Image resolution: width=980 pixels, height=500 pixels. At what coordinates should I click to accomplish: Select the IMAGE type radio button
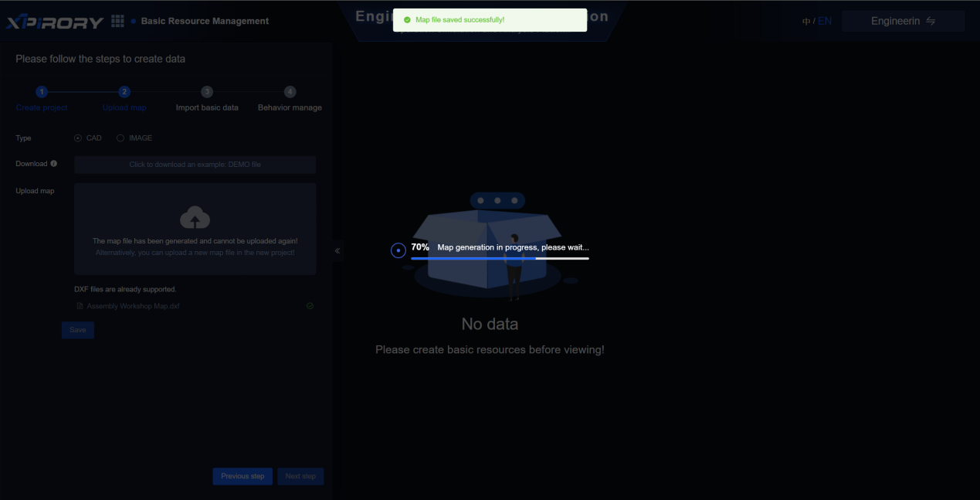[x=120, y=138]
